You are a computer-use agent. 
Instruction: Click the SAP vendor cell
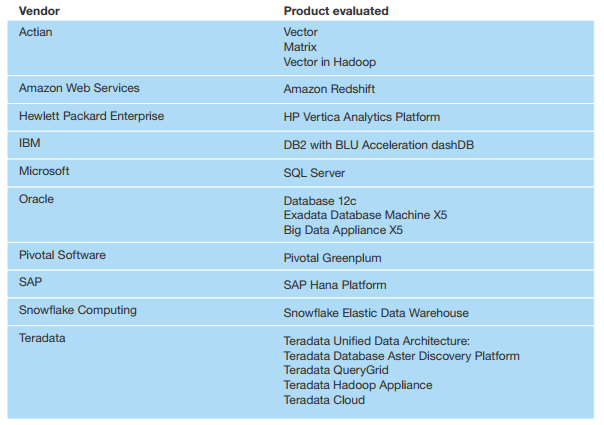31,283
